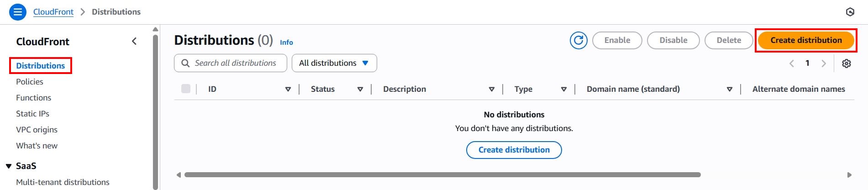
Task: Collapse the SaaS section
Action: point(9,166)
